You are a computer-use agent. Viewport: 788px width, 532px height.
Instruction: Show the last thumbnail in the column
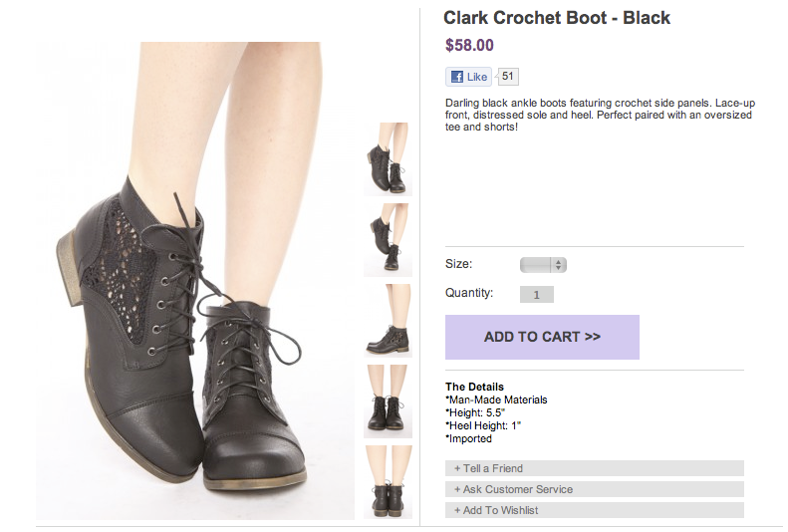[x=388, y=481]
